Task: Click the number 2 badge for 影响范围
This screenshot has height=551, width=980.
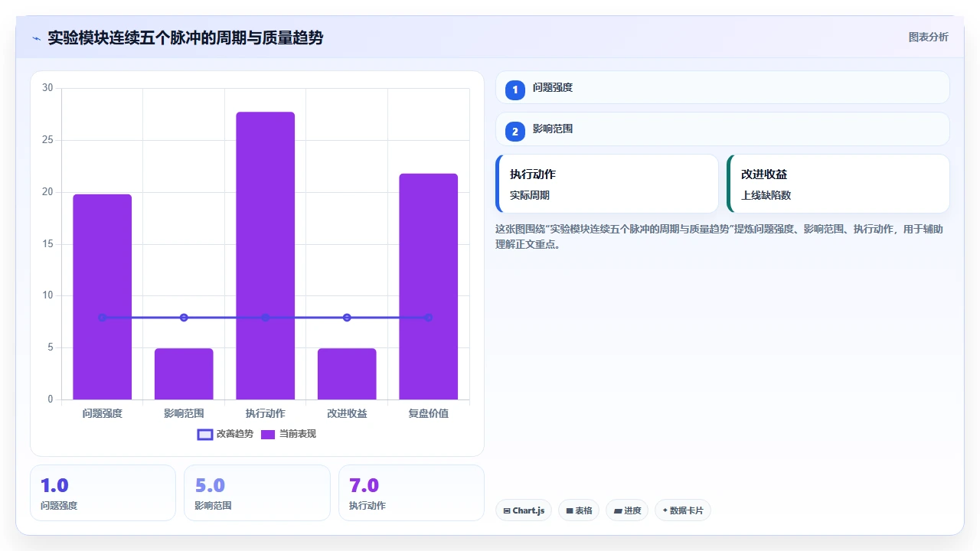Action: [515, 132]
